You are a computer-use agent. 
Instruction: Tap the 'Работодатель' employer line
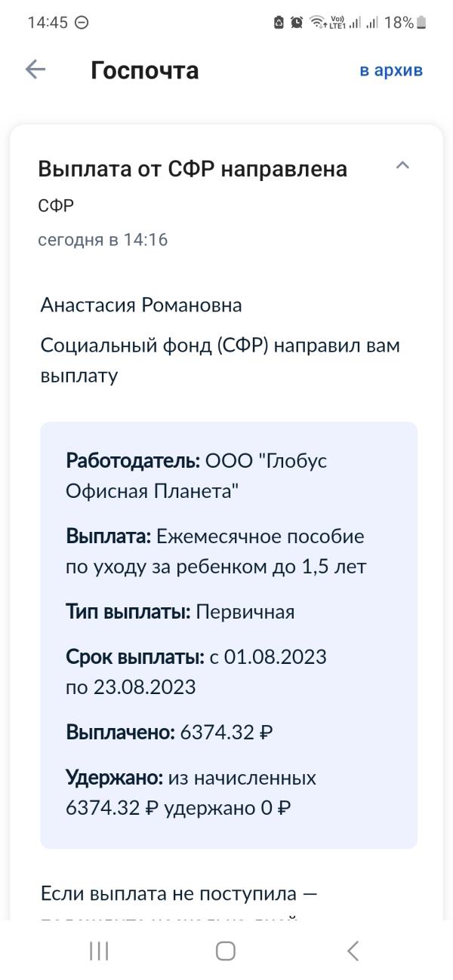(x=196, y=476)
